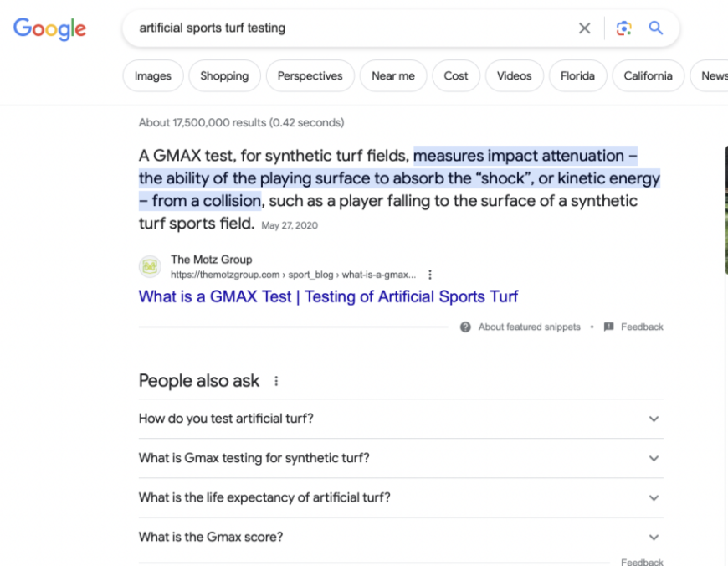The image size is (728, 566).
Task: Open What is a GMAX Test result link
Action: pos(328,296)
